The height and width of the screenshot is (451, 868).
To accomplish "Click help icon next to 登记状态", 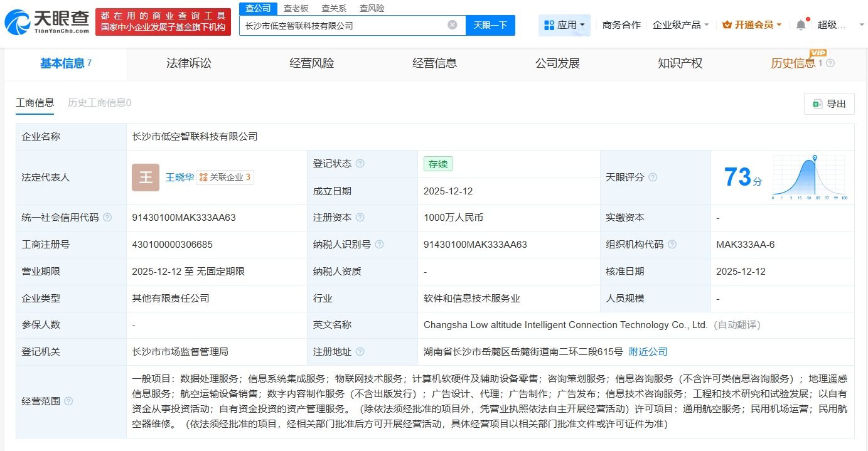I will click(360, 164).
